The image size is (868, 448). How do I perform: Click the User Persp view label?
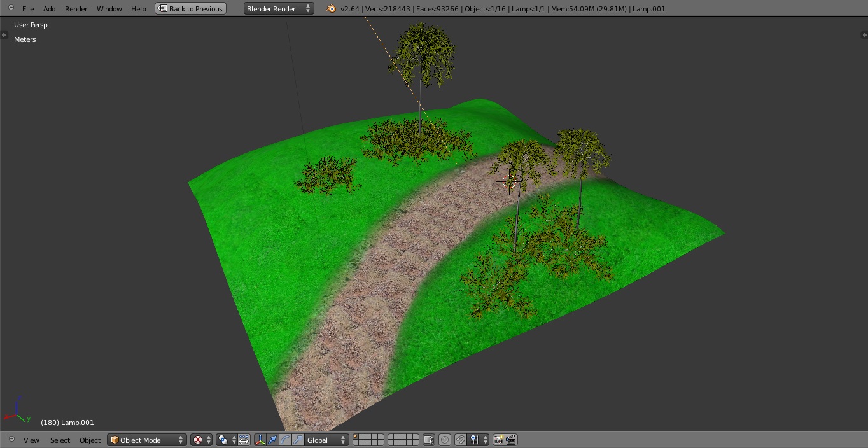[x=31, y=25]
